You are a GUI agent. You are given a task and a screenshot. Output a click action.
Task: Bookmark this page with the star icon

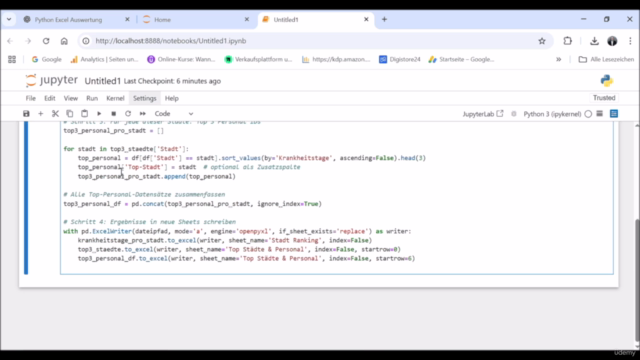pos(542,41)
